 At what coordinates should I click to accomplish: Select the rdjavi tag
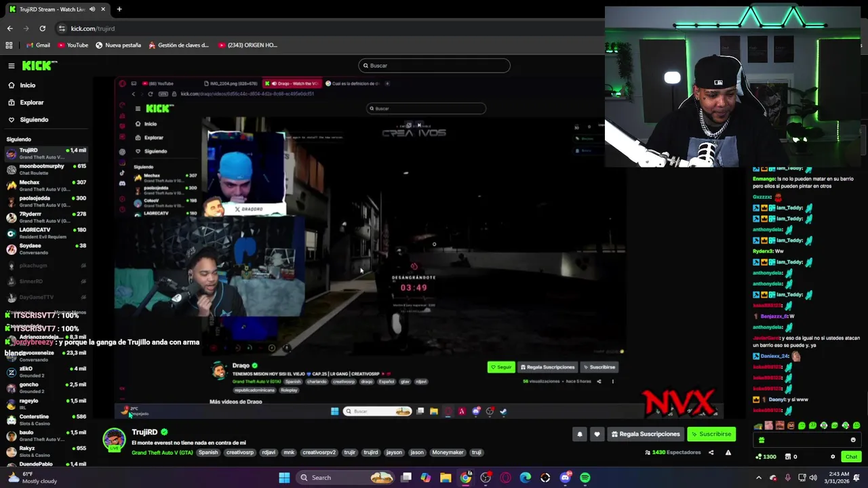coord(269,453)
